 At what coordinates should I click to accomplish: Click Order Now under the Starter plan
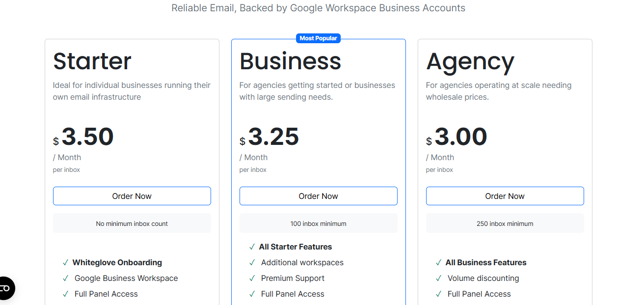pos(132,195)
